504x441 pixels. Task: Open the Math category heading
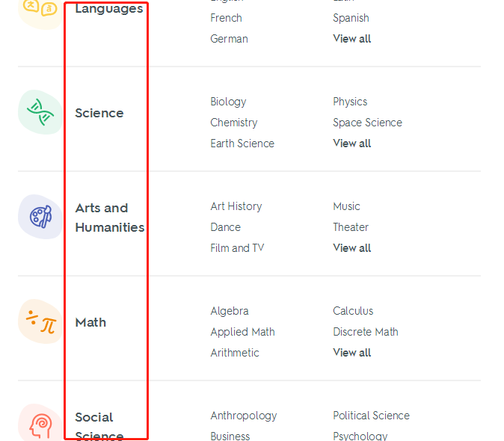pos(90,322)
